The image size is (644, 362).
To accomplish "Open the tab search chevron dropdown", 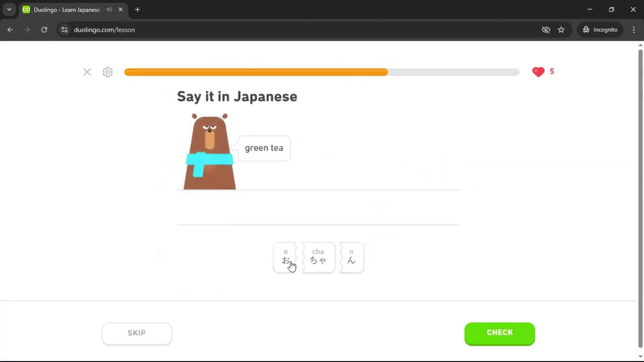I will [x=9, y=9].
